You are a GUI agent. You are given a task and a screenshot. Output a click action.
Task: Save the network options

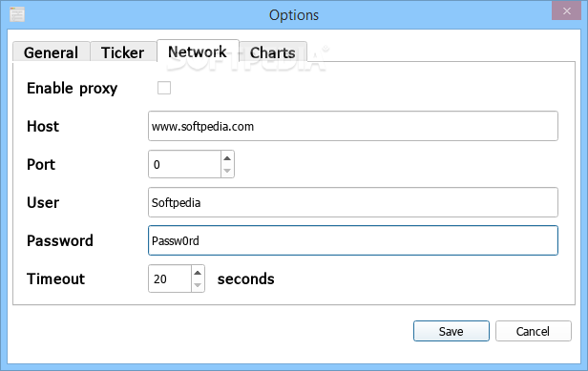[451, 331]
